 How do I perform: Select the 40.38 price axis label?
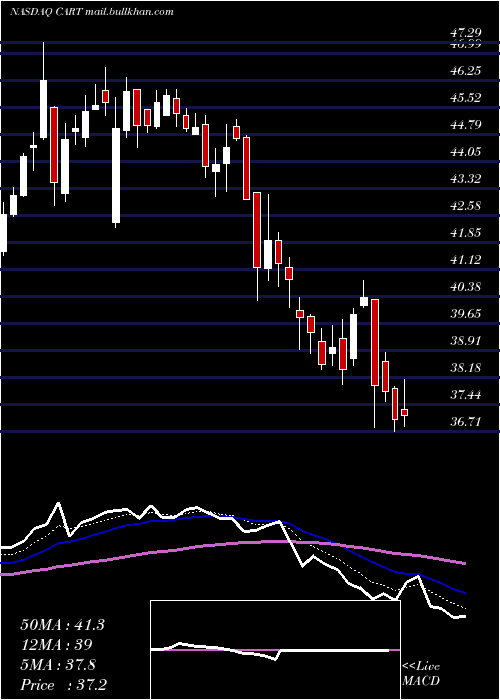pyautogui.click(x=465, y=287)
